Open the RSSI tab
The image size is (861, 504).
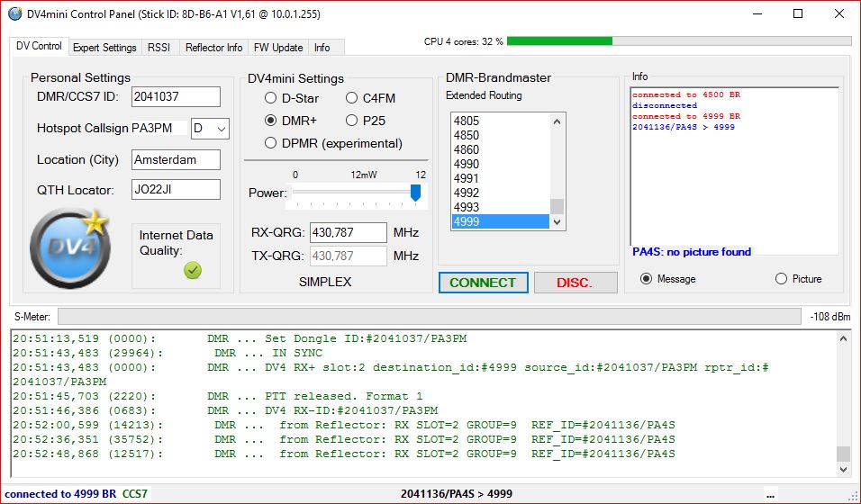coord(159,48)
